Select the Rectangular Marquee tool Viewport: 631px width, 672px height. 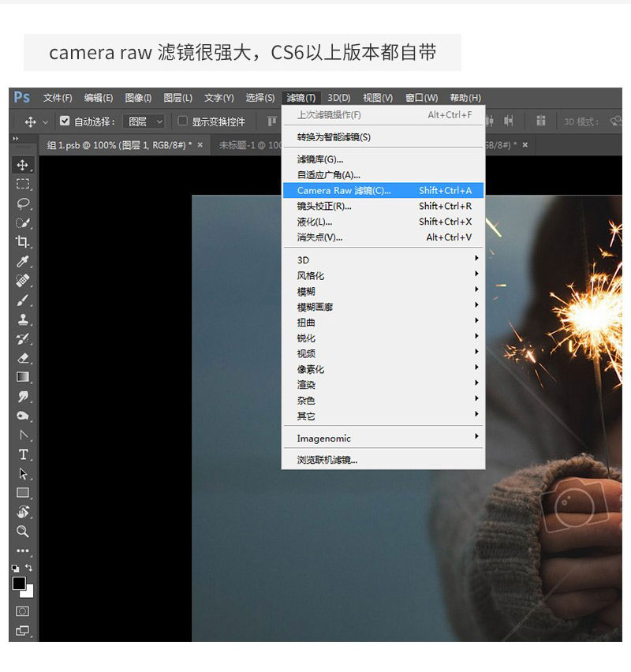pyautogui.click(x=23, y=185)
